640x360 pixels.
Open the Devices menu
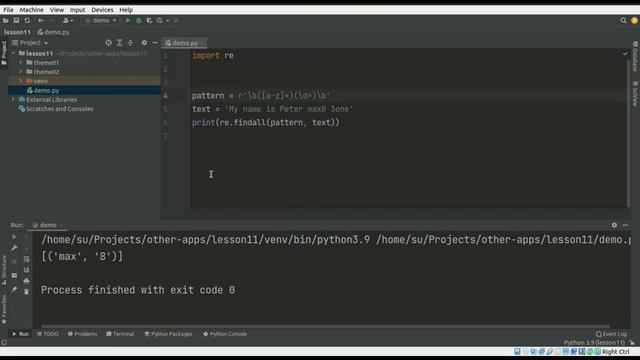point(102,10)
